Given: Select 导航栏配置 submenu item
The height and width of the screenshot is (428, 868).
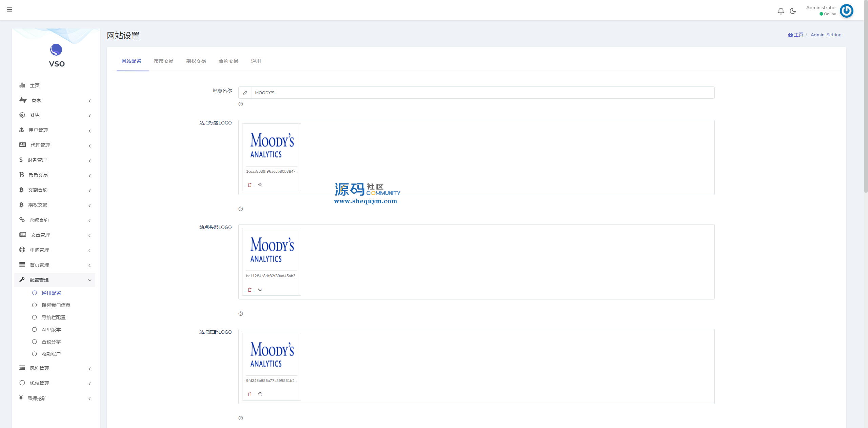Looking at the screenshot, I should [54, 317].
